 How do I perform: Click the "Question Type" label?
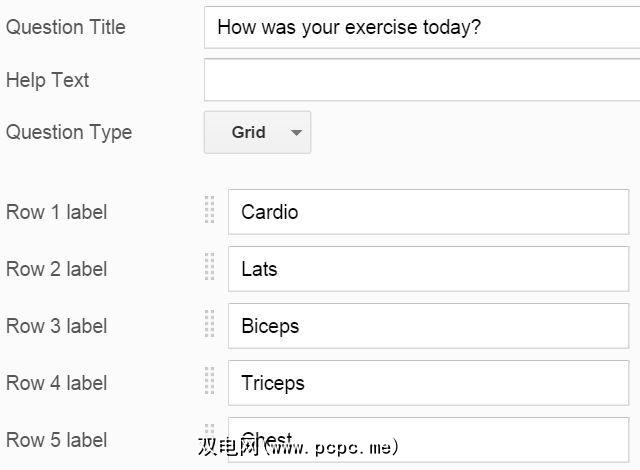click(69, 132)
